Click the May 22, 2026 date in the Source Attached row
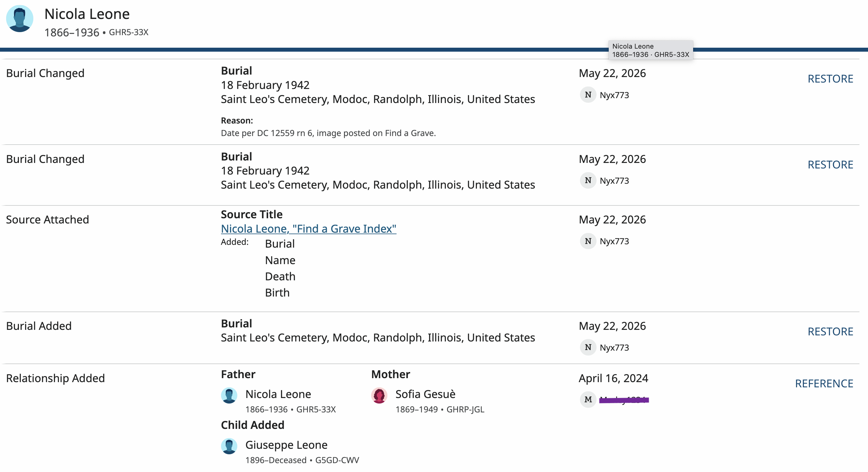Image resolution: width=868 pixels, height=472 pixels. pyautogui.click(x=612, y=220)
